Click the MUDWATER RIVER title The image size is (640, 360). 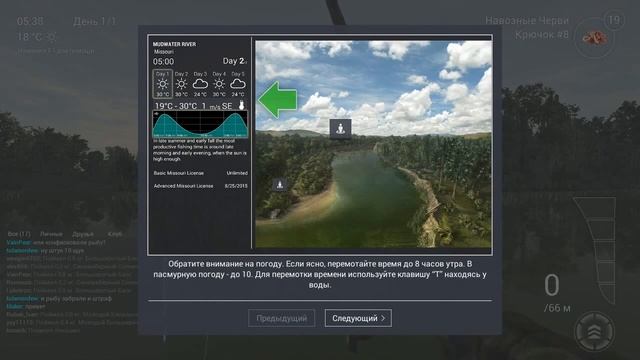tap(174, 44)
